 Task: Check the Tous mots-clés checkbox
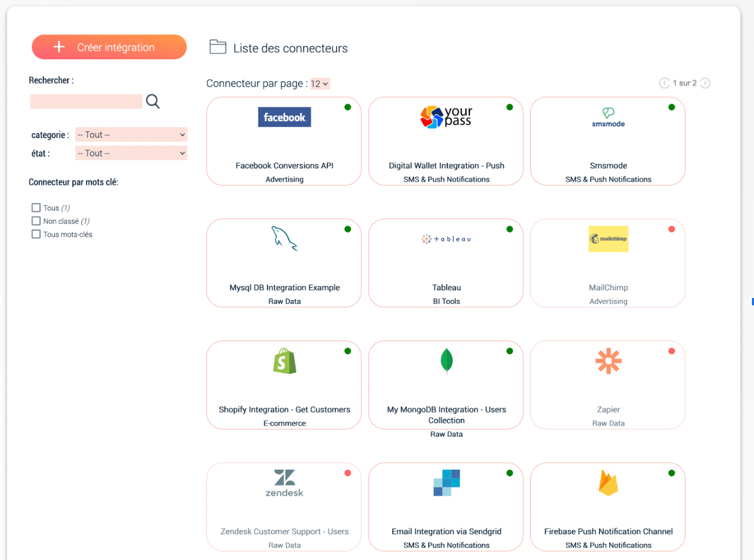36,234
